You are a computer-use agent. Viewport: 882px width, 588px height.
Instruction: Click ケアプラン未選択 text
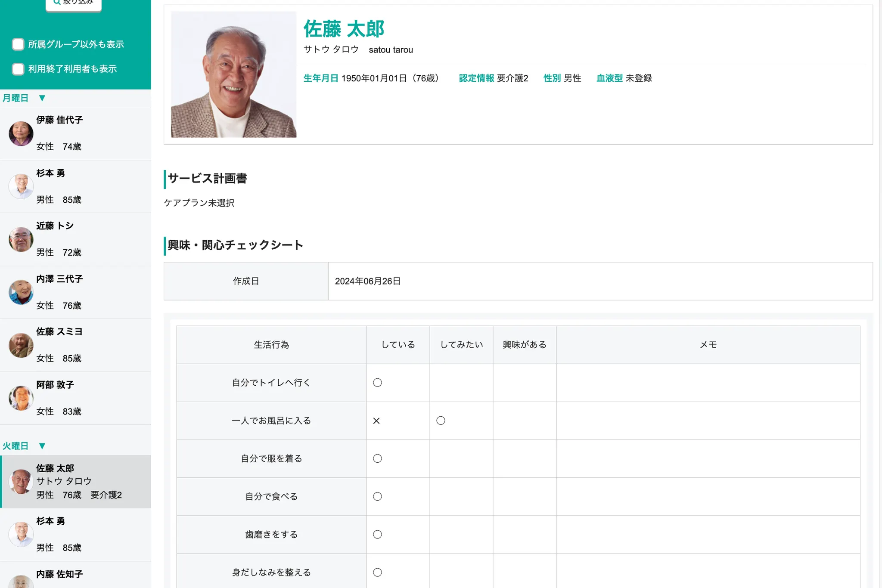pyautogui.click(x=199, y=203)
